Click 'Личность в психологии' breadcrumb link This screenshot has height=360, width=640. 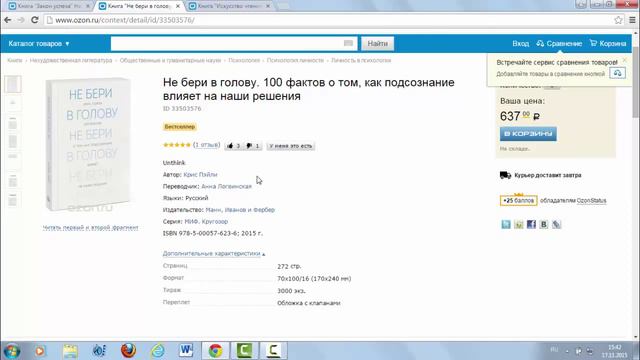361,60
